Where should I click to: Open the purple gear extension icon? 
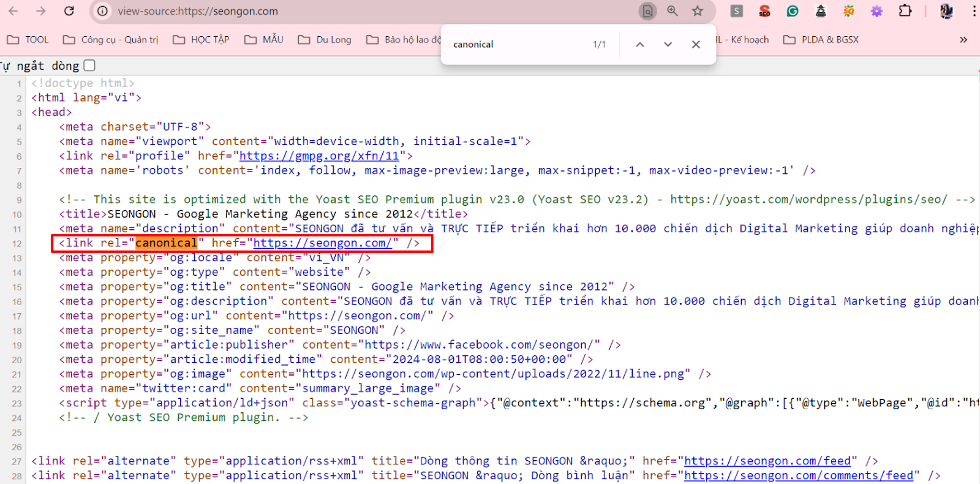[876, 11]
